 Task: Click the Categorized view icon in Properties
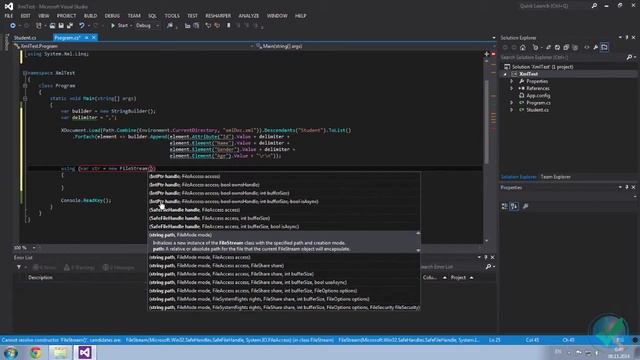point(505,207)
